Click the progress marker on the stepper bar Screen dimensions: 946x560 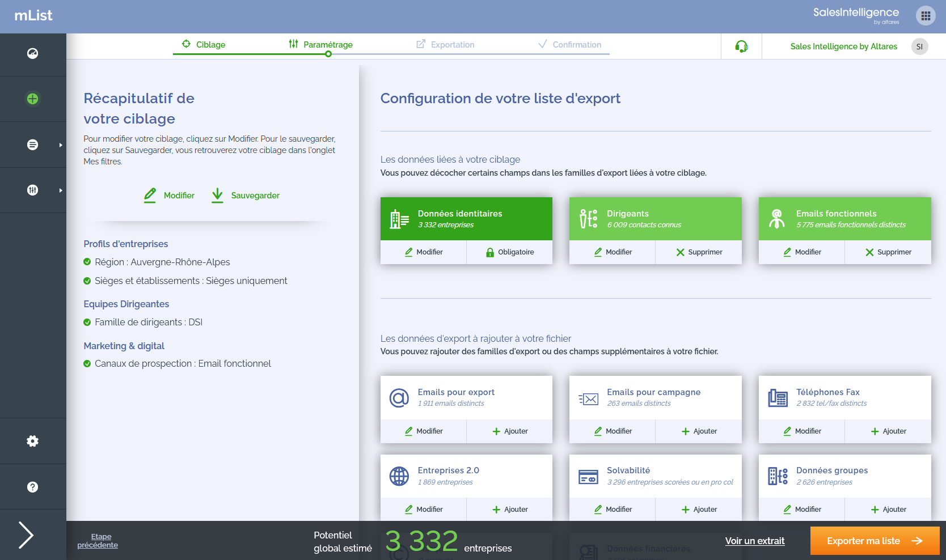pos(328,54)
